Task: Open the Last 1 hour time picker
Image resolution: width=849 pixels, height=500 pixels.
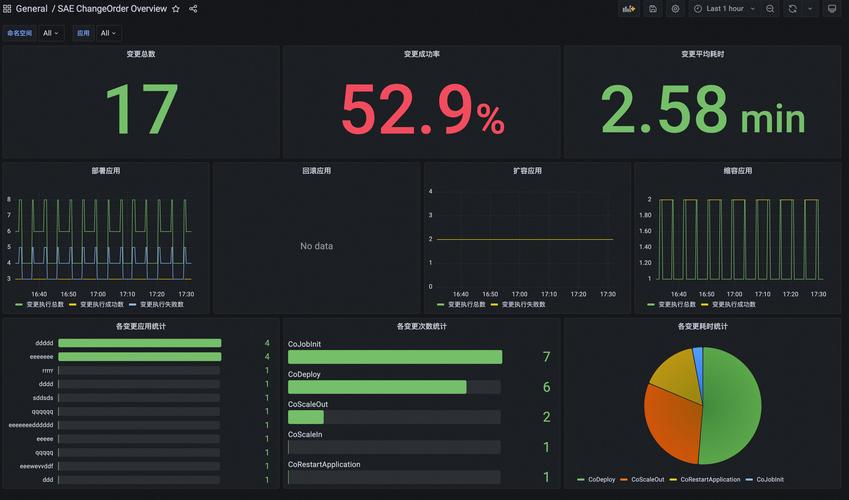Action: point(724,9)
